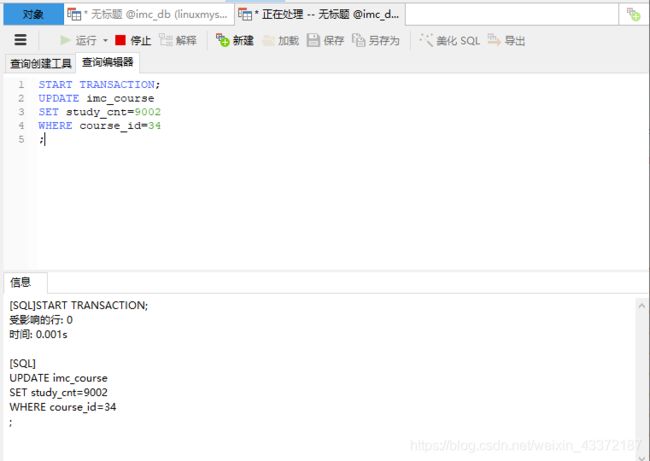The width and height of the screenshot is (650, 461).
Task: Click the New (新建) text label
Action: point(243,41)
